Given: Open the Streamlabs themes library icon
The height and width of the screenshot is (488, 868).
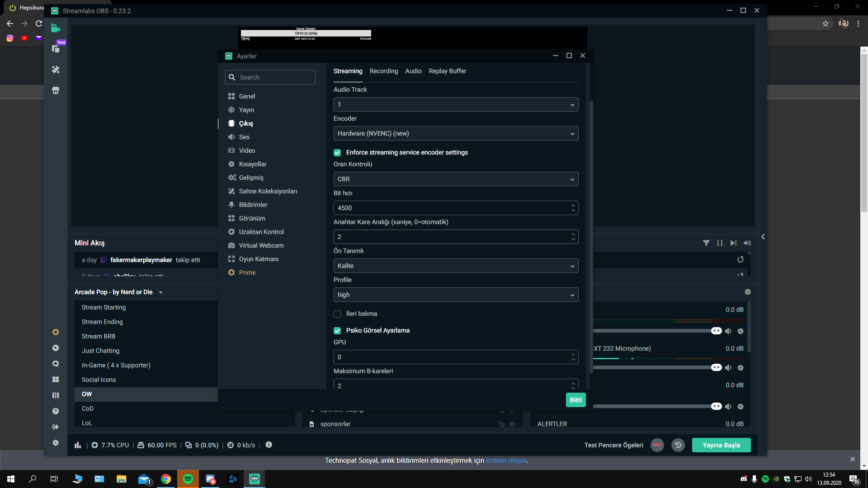Looking at the screenshot, I should coord(56,70).
